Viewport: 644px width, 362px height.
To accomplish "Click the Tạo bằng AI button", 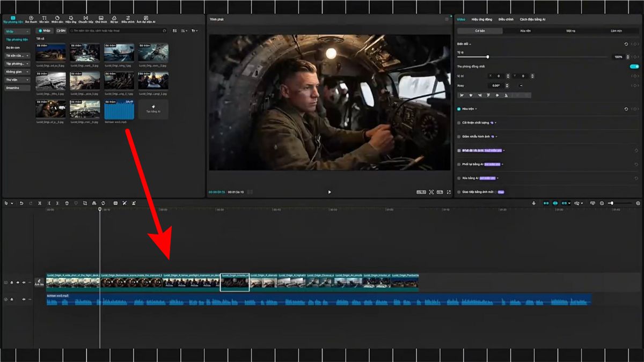I will (153, 109).
